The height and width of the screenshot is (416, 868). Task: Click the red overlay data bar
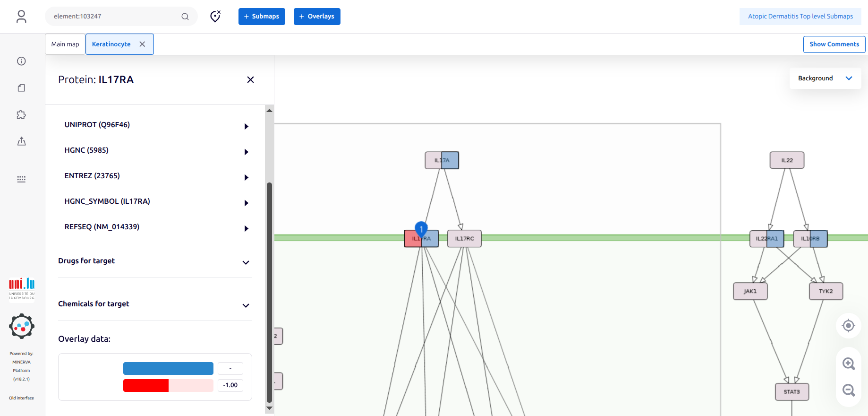click(x=146, y=385)
